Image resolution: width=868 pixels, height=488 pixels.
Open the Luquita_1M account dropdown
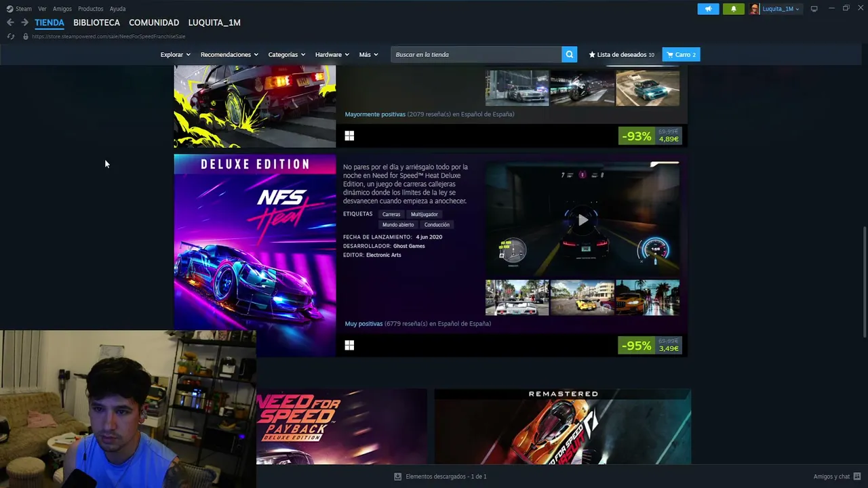tap(781, 9)
